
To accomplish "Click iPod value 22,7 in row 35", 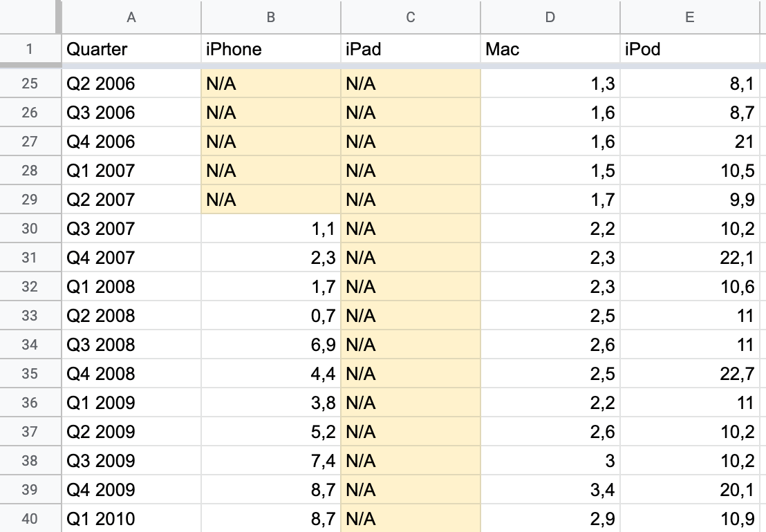I will pyautogui.click(x=690, y=374).
